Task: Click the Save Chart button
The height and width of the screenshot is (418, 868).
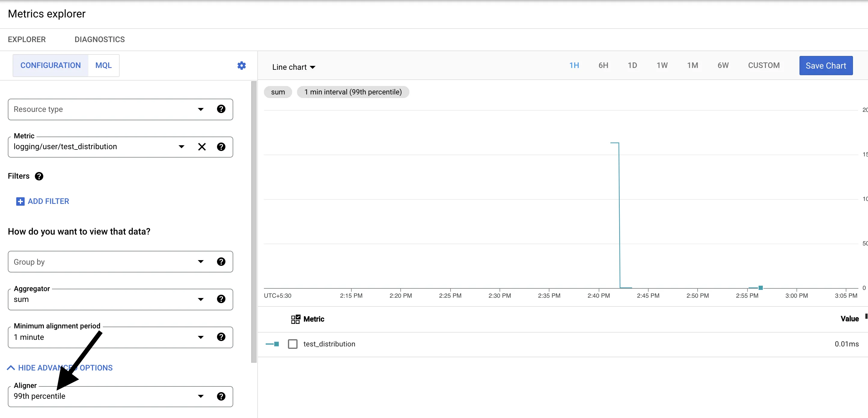Action: (826, 65)
